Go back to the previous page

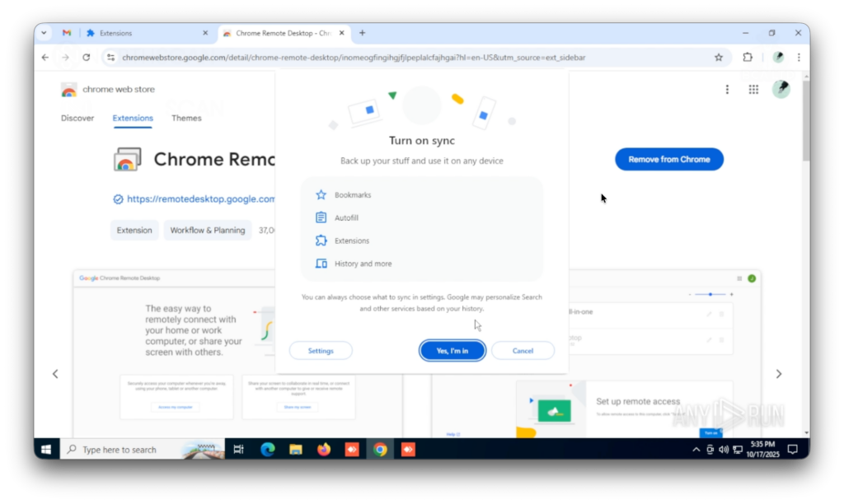click(45, 57)
